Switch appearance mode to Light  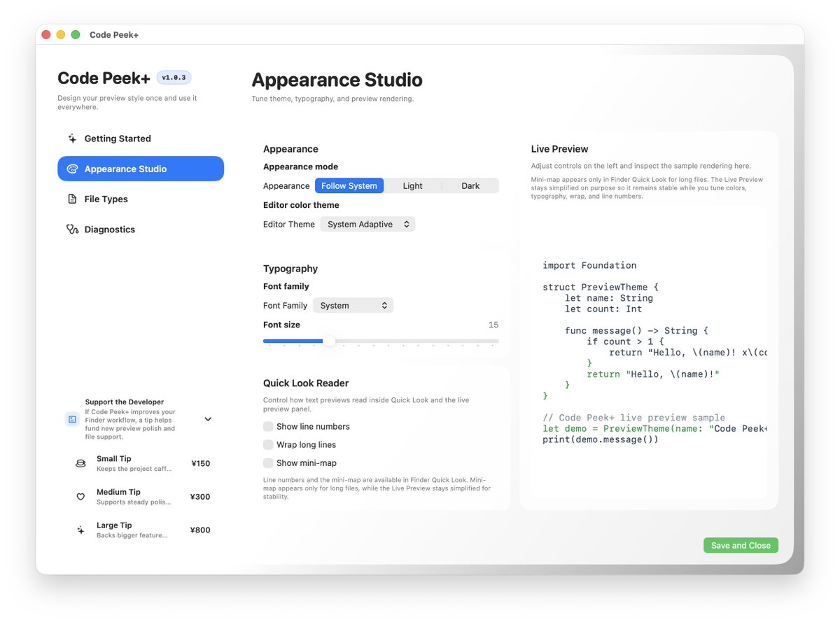pos(413,185)
